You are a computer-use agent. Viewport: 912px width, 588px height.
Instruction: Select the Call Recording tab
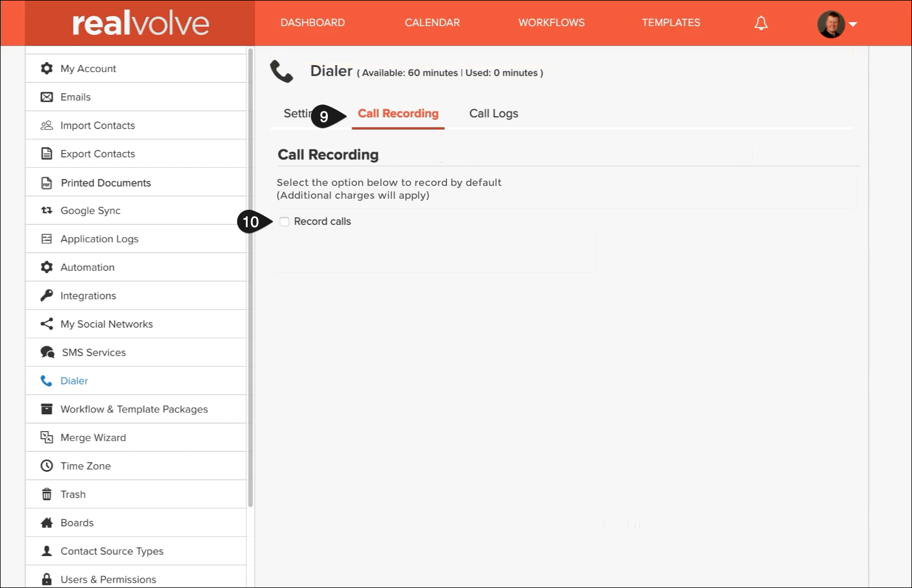coord(398,114)
